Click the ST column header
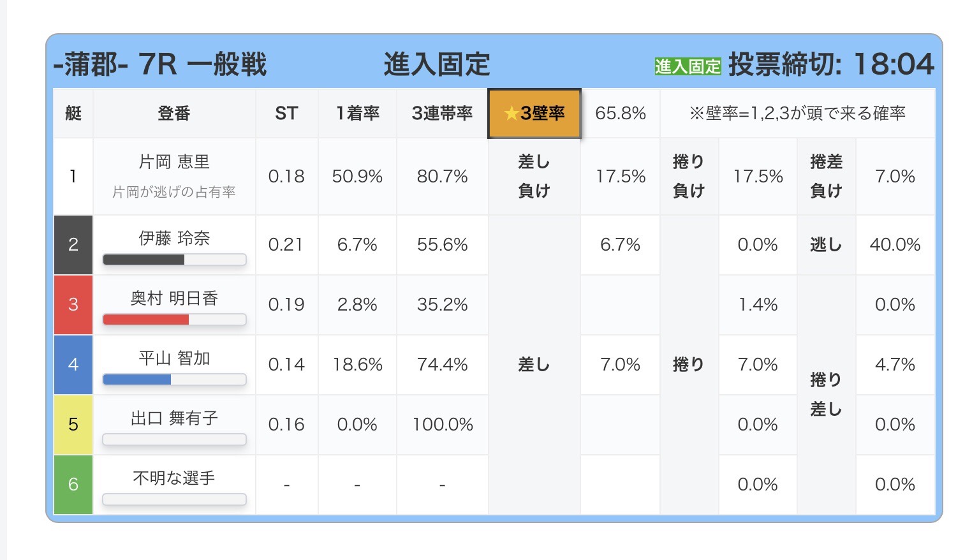The image size is (979, 560). (286, 114)
